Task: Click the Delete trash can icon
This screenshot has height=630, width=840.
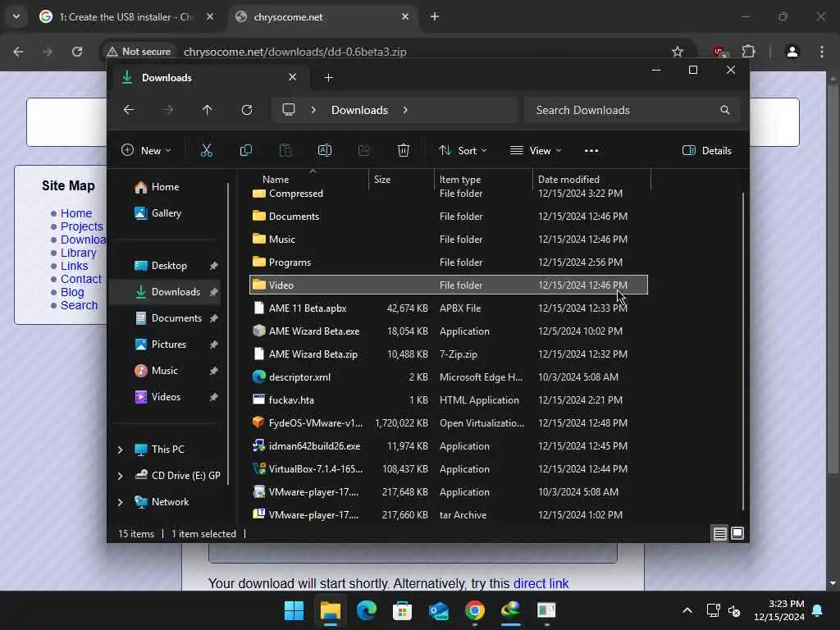Action: tap(404, 151)
